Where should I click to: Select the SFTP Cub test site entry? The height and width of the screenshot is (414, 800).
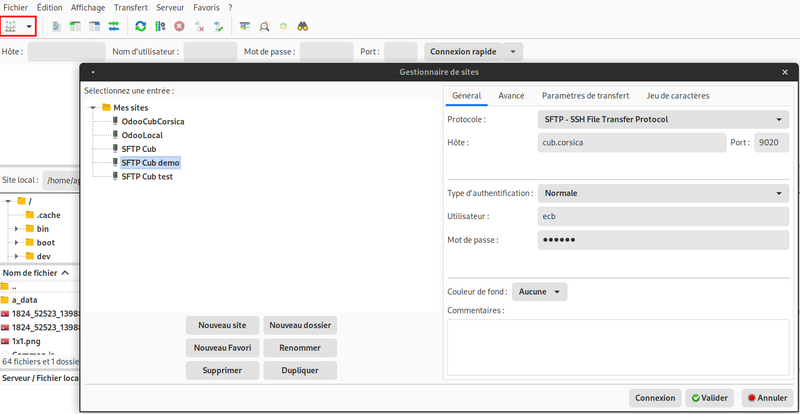[147, 177]
